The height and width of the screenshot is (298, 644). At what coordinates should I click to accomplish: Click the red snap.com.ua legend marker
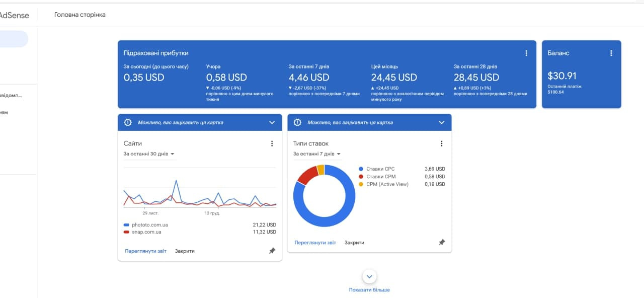point(126,232)
